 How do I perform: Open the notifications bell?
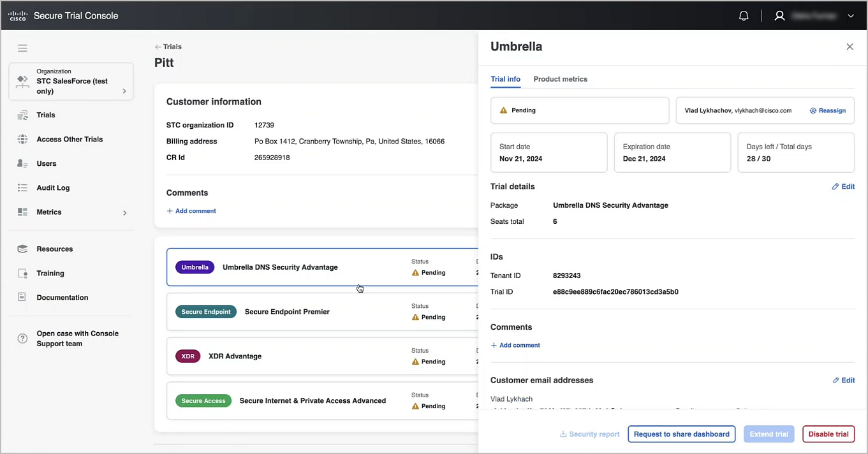coord(744,16)
